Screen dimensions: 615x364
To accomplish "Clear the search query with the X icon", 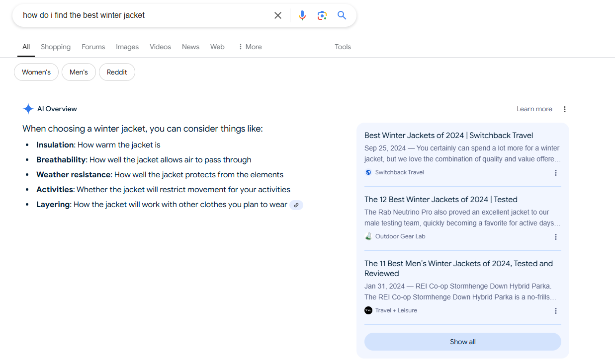I will point(278,15).
